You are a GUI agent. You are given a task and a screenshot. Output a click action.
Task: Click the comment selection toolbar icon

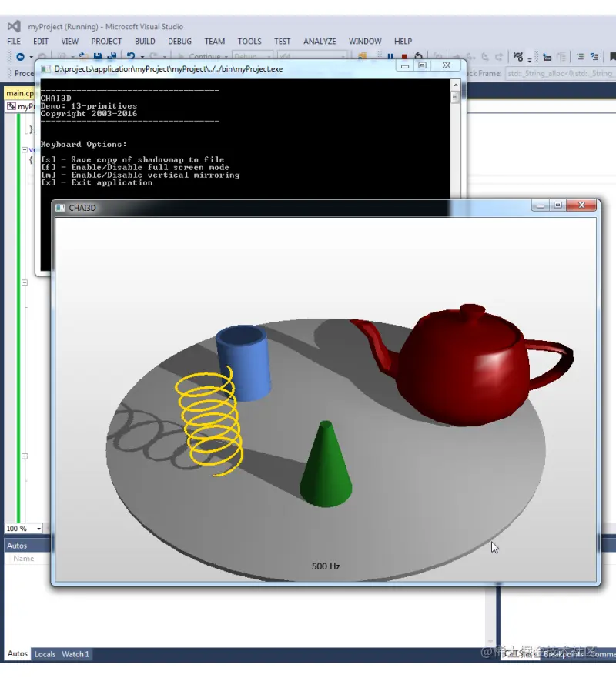(580, 57)
